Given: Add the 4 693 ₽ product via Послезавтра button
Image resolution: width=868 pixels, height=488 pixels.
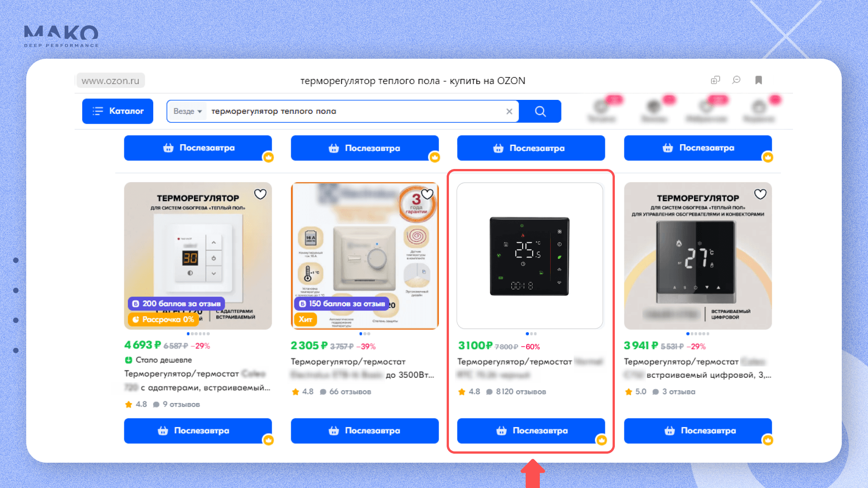Looking at the screenshot, I should [x=198, y=431].
